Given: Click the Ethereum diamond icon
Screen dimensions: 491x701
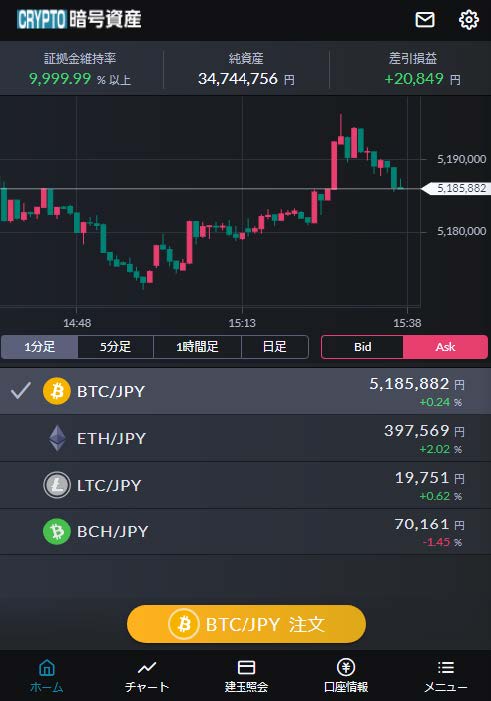Looking at the screenshot, I should pyautogui.click(x=57, y=438).
